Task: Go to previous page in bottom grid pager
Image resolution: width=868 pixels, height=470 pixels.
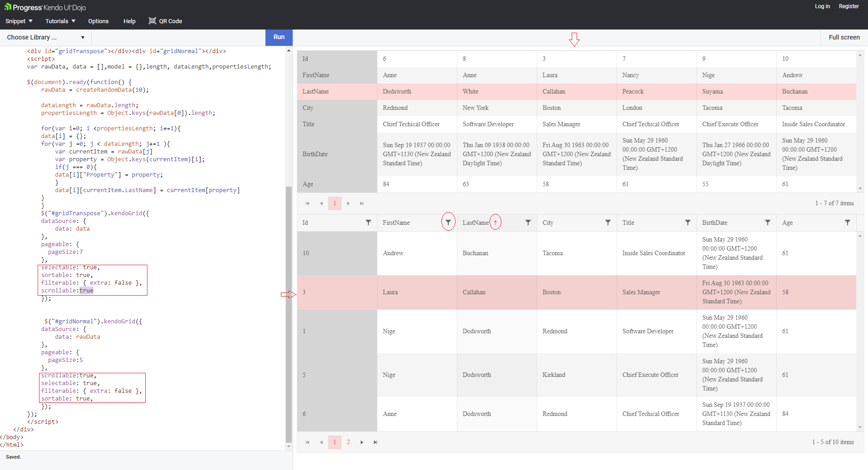Action: click(x=321, y=442)
